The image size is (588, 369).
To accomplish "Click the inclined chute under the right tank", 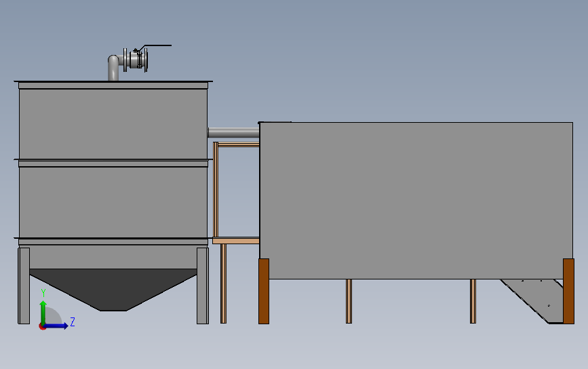I will (540, 298).
